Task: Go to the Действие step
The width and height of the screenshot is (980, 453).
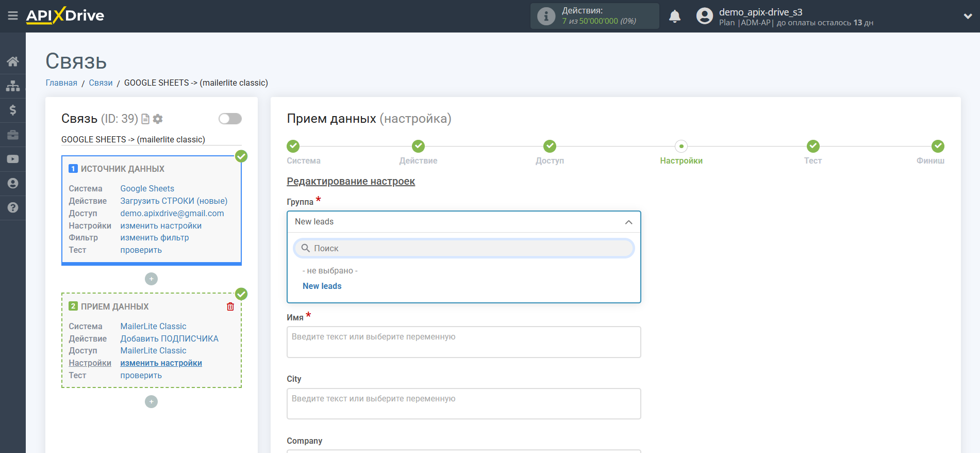Action: (x=418, y=147)
